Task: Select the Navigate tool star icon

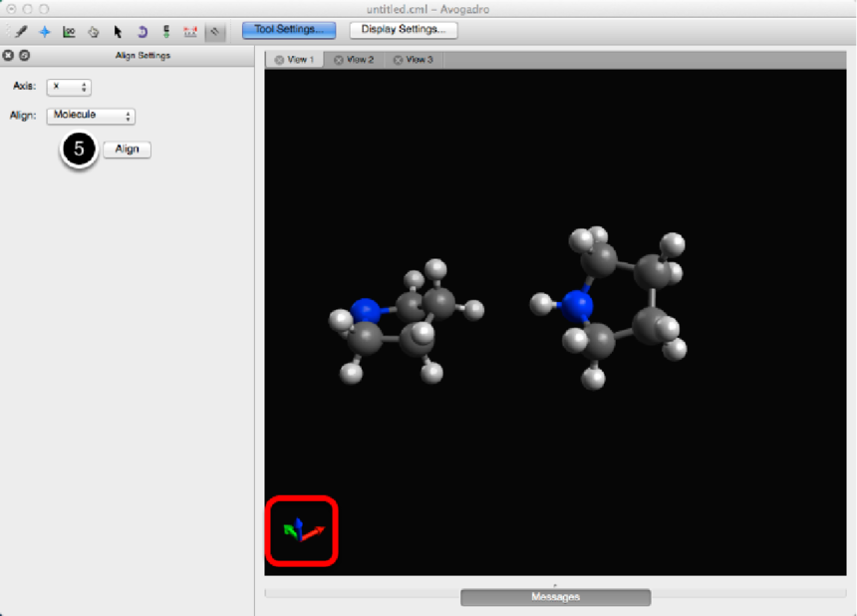Action: (x=44, y=31)
